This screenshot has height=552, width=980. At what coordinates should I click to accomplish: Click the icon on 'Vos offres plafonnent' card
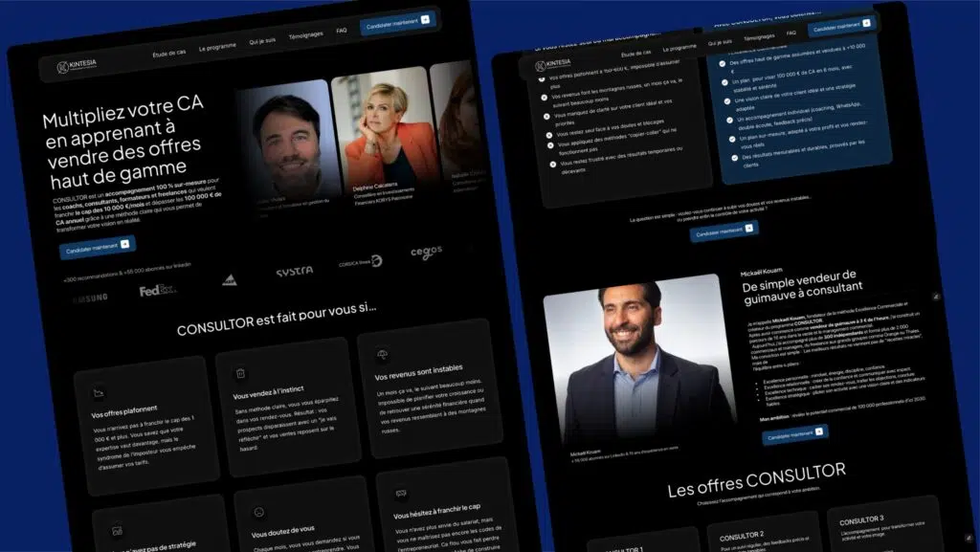98,394
